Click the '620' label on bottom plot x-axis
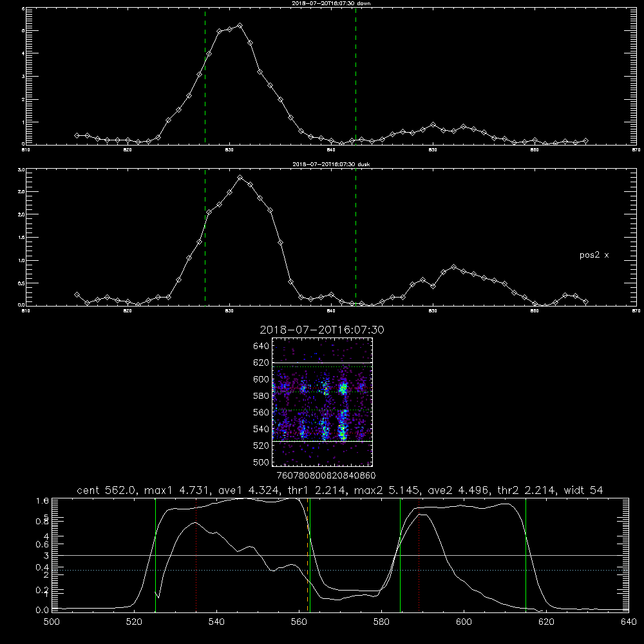Screen dimensions: 644x644 (x=546, y=622)
